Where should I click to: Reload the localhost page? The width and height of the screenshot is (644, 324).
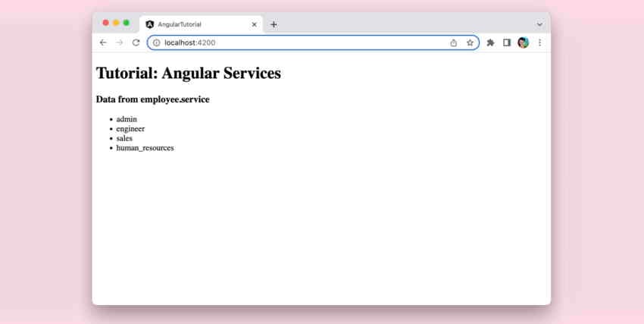136,42
